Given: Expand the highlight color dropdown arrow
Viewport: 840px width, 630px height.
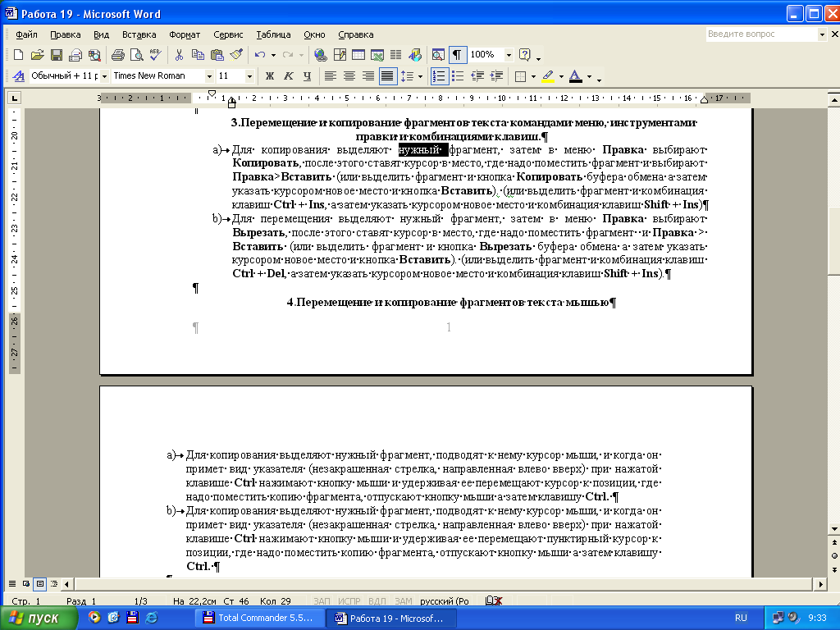Looking at the screenshot, I should pyautogui.click(x=561, y=76).
